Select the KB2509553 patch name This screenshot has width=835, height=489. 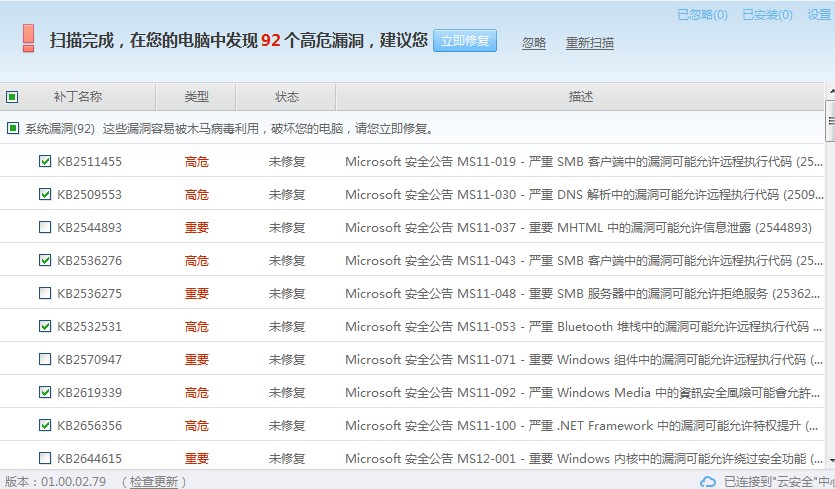click(x=89, y=194)
